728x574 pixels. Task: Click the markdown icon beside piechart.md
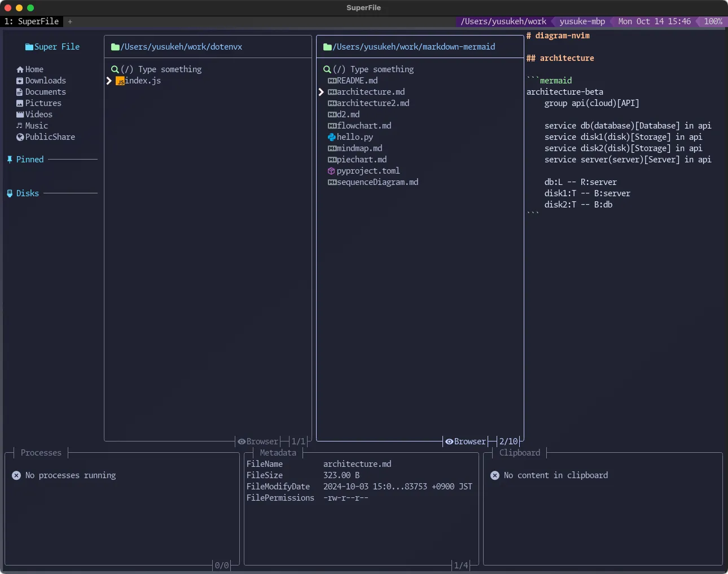pyautogui.click(x=332, y=160)
